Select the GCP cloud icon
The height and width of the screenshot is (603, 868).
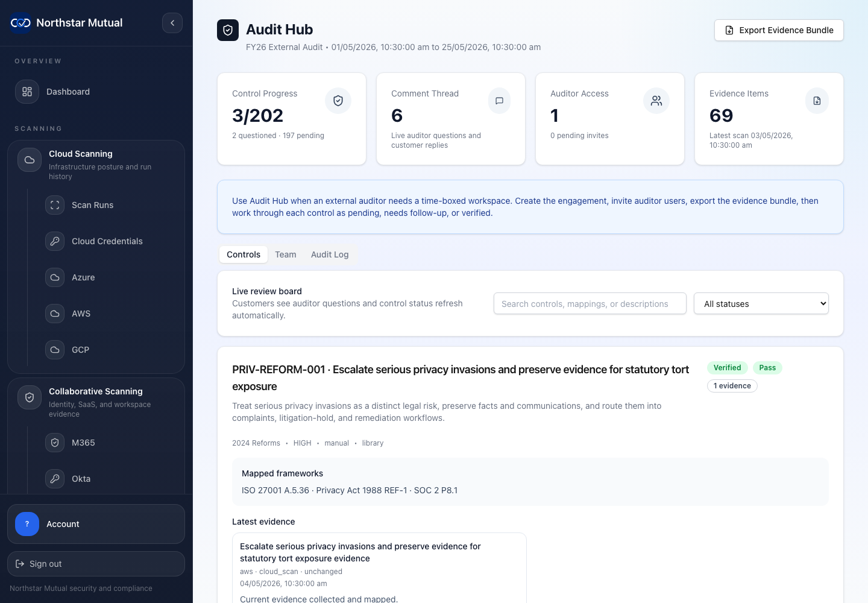[x=55, y=350]
